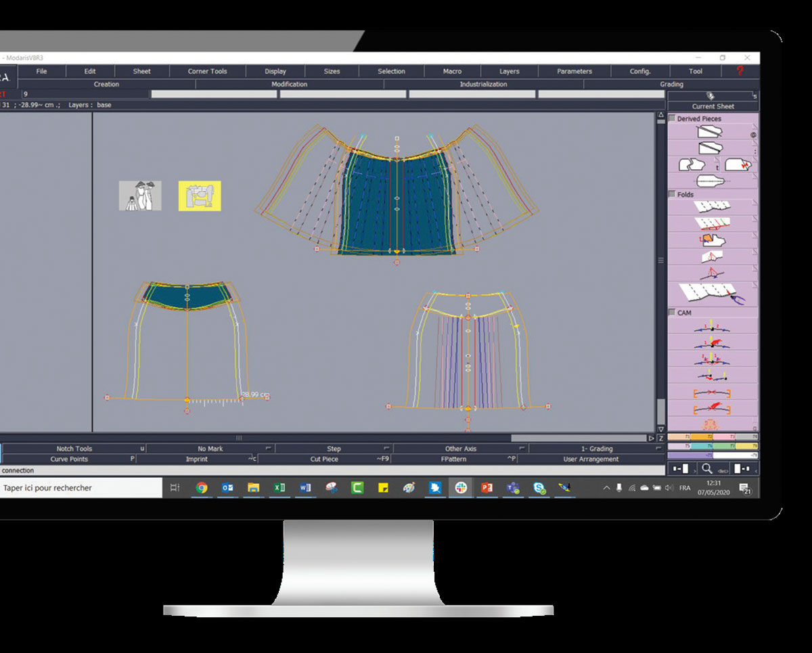
Task: Expand the Other Axis option dropdown
Action: click(522, 449)
